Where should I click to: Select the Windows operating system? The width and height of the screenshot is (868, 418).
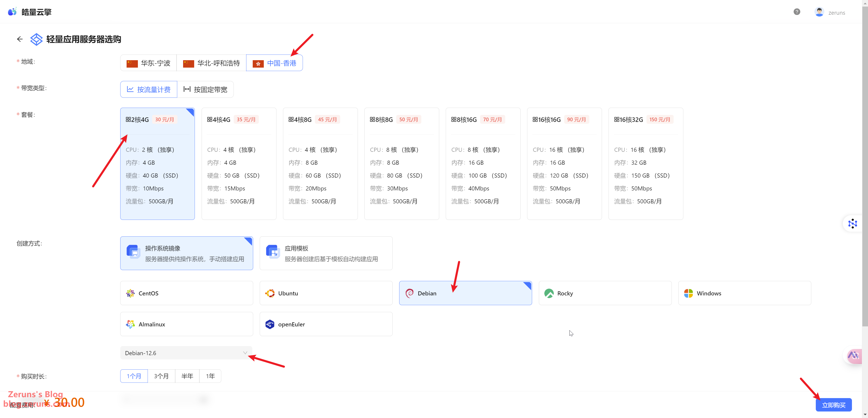pyautogui.click(x=744, y=293)
